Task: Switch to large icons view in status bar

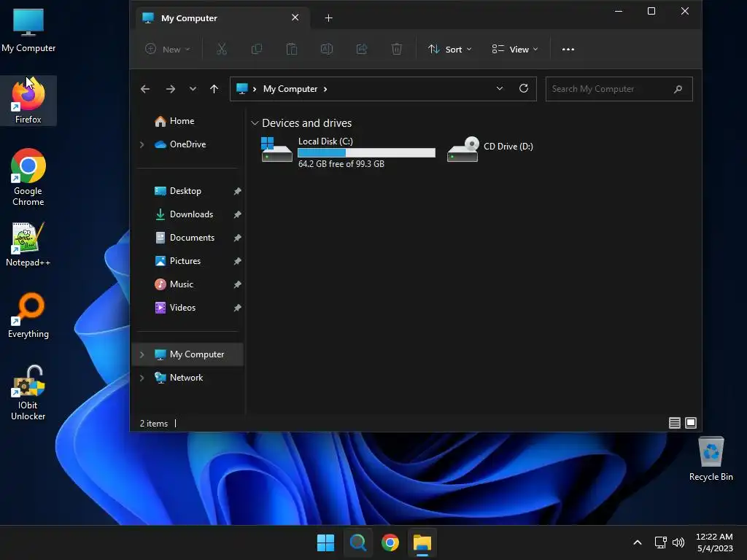Action: click(x=690, y=423)
